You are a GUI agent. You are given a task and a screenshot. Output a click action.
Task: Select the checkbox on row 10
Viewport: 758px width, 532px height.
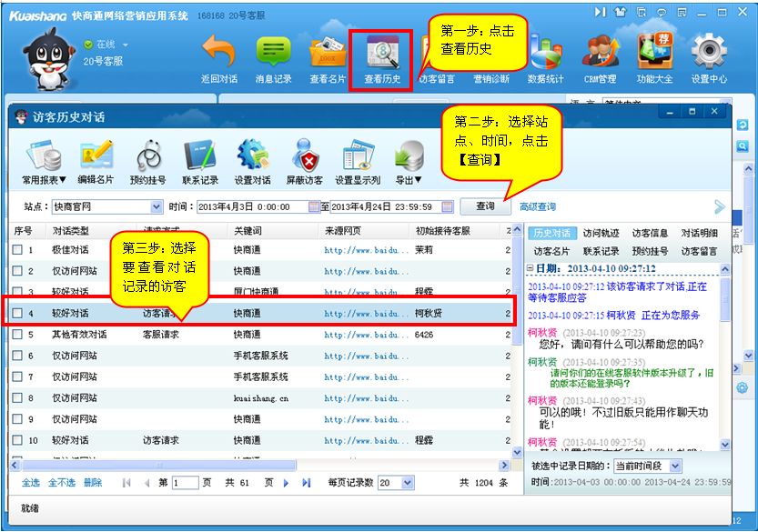click(x=17, y=440)
